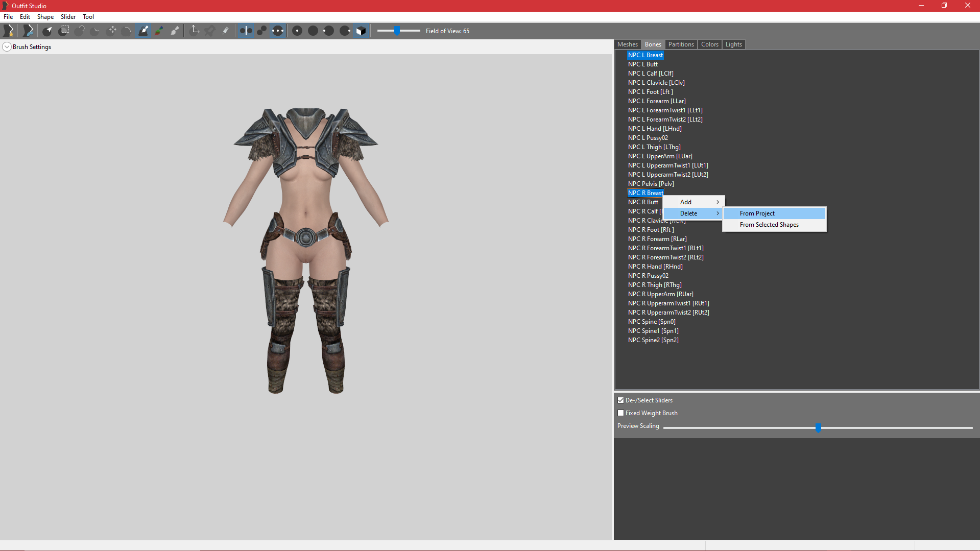The width and height of the screenshot is (980, 551).
Task: Adjust the Field of View slider
Action: point(398,31)
